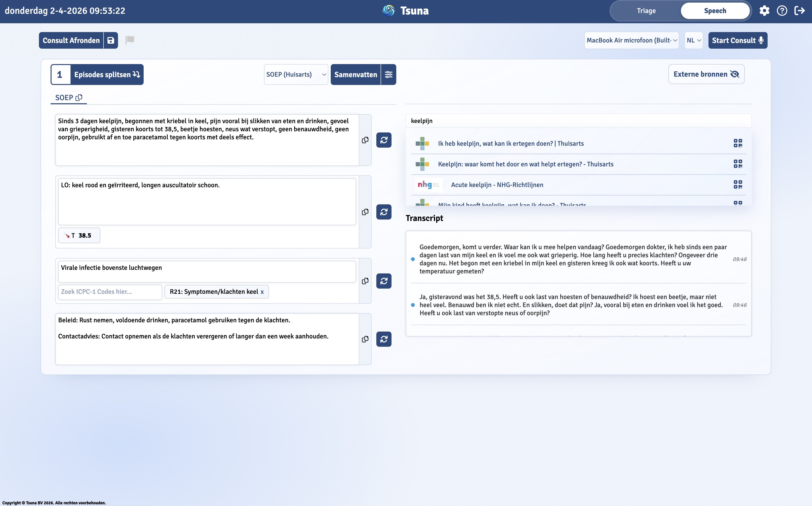
Task: Copy the 'Virale infectie bovenste luchtwegen' text
Action: pos(365,281)
